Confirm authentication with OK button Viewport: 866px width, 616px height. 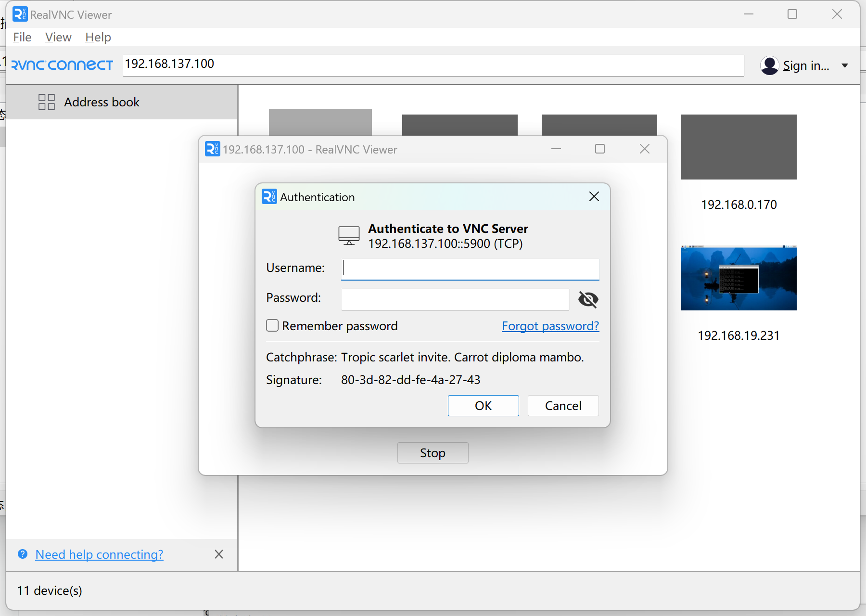(x=483, y=406)
